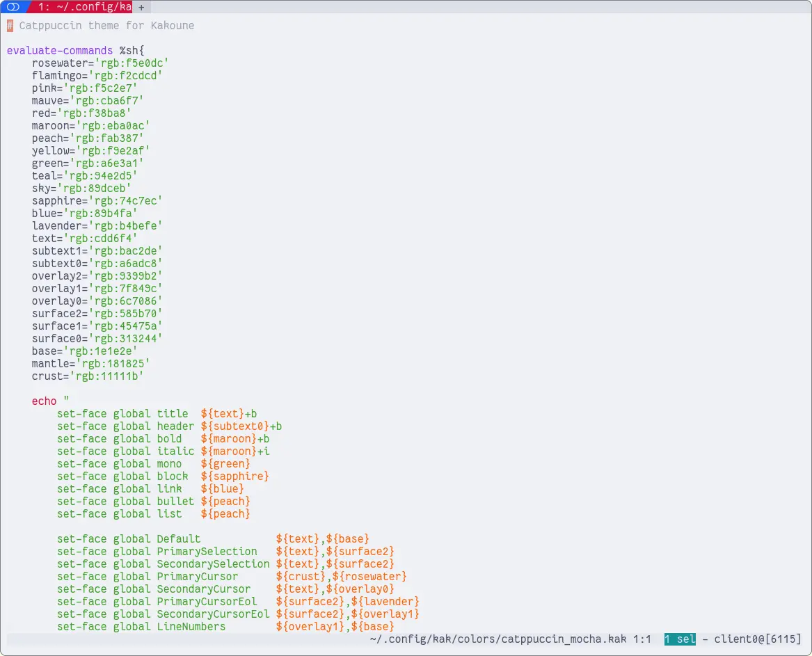Click the subtext1='rgb:bac2de' line

[x=97, y=250]
